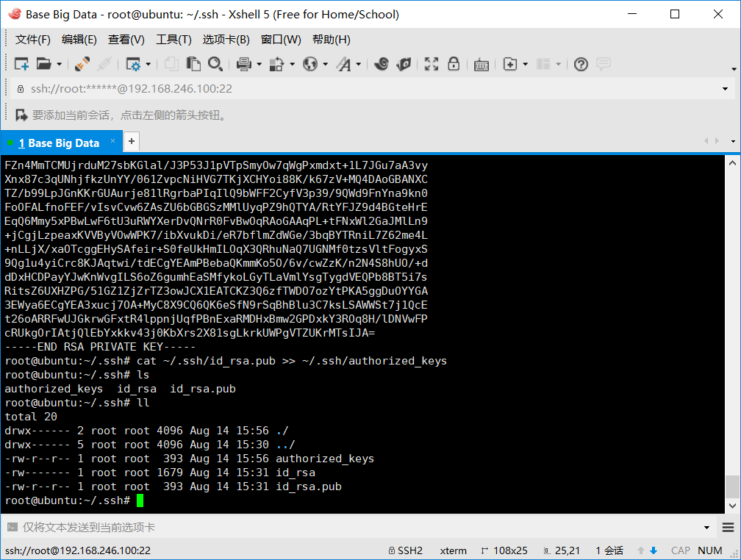This screenshot has height=560, width=741.
Task: Open the 帮助(H) menu
Action: (x=332, y=40)
